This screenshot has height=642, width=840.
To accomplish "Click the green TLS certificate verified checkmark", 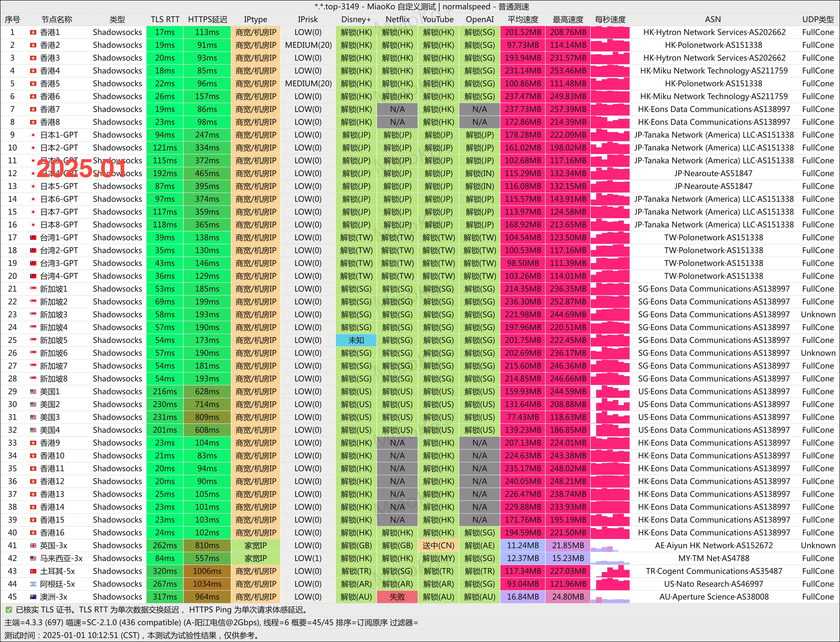I will tap(8, 610).
